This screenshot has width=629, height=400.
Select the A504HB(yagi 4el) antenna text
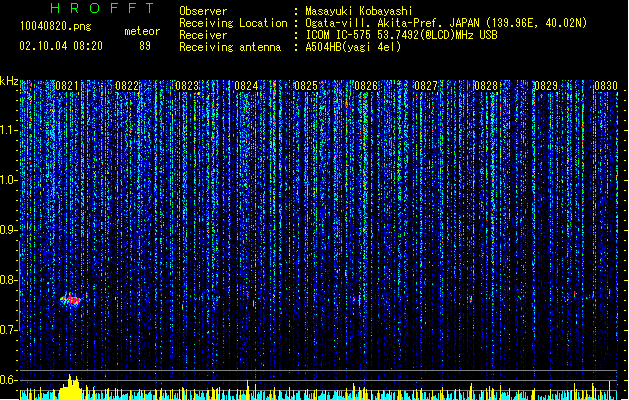(x=353, y=47)
